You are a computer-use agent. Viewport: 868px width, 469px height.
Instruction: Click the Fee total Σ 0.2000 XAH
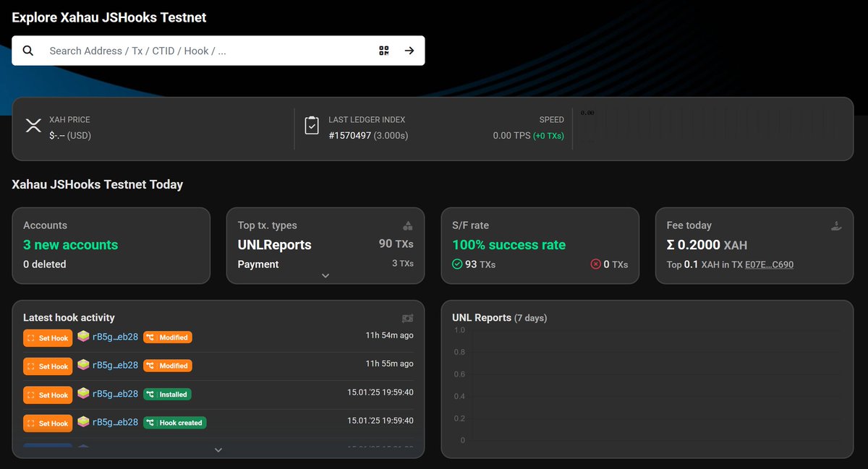pos(707,245)
